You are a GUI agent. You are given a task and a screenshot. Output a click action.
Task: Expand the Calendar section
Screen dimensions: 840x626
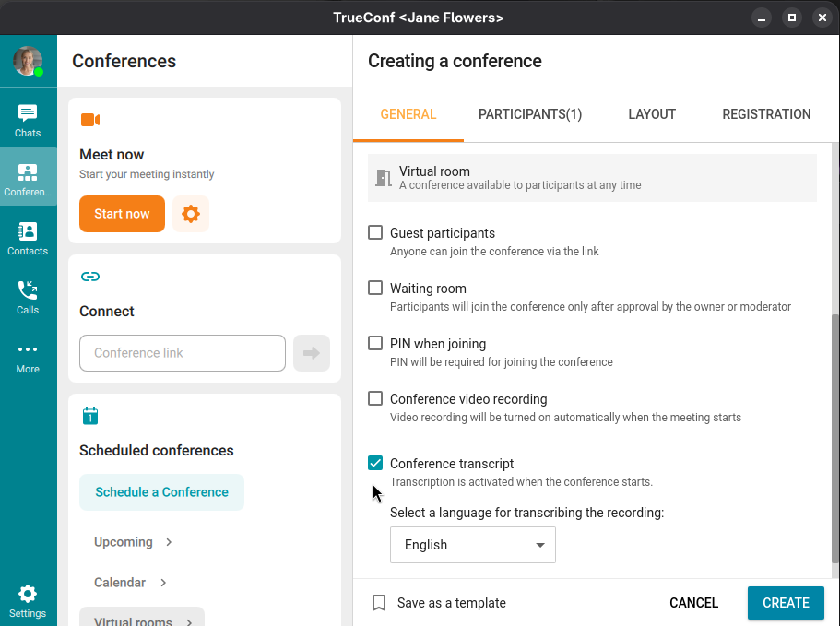(x=130, y=582)
